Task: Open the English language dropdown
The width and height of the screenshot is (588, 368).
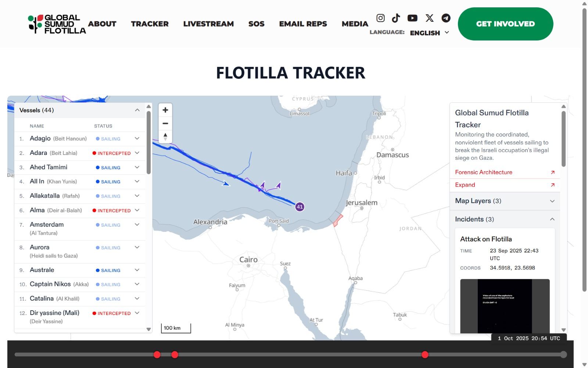Action: [429, 33]
